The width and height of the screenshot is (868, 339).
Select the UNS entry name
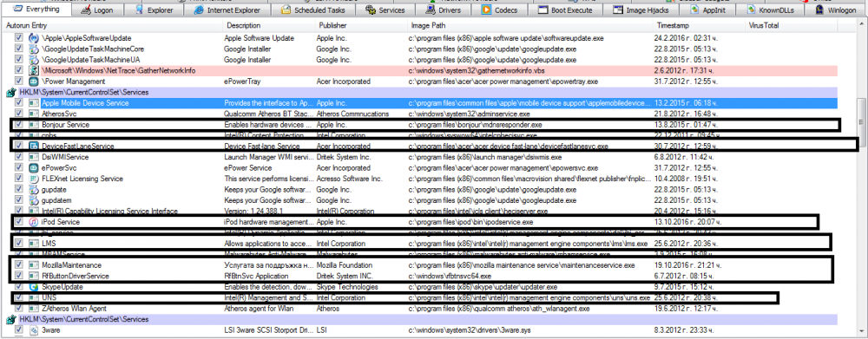point(49,297)
